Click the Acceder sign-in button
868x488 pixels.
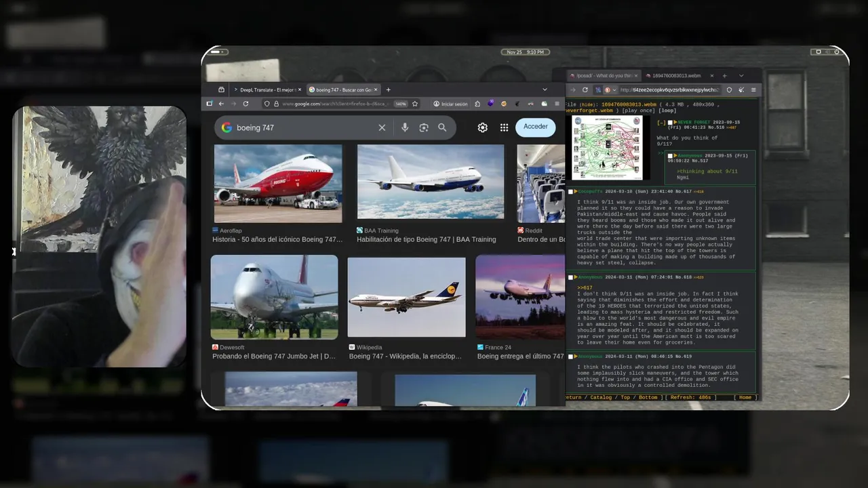tap(535, 127)
